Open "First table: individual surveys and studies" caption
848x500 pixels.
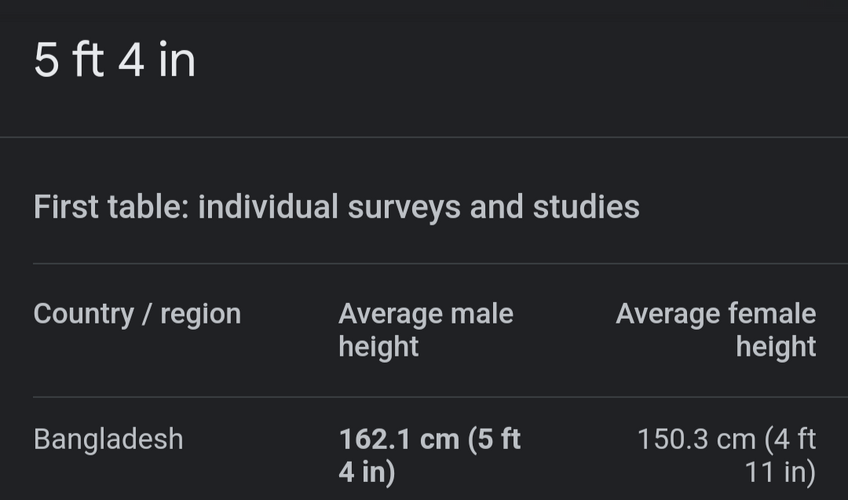[x=336, y=207]
